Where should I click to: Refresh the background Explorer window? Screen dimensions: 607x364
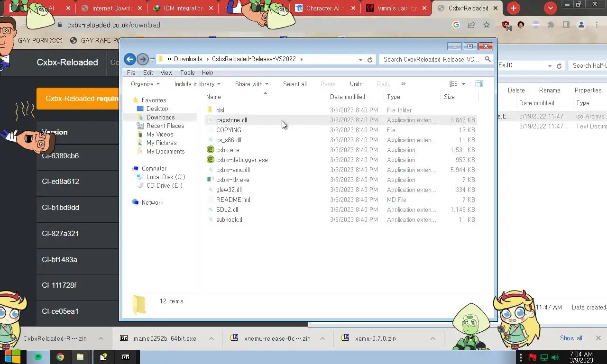pos(559,66)
